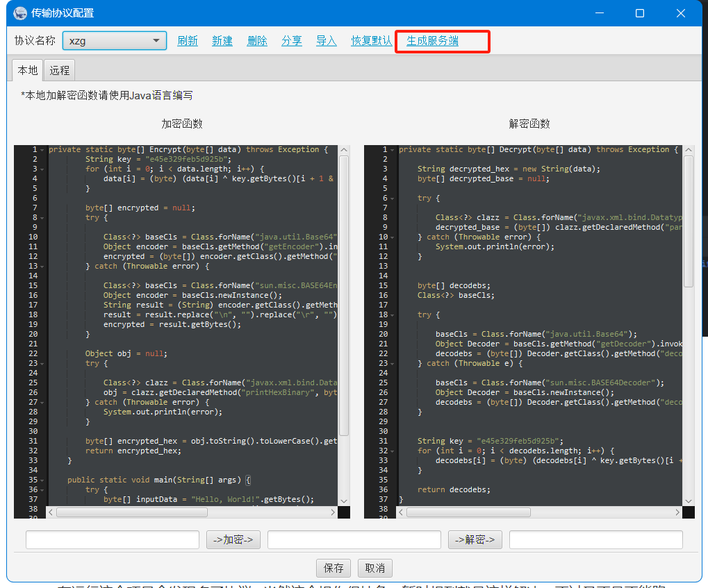Collapse code fold on encrypt editor line 1

pos(42,150)
